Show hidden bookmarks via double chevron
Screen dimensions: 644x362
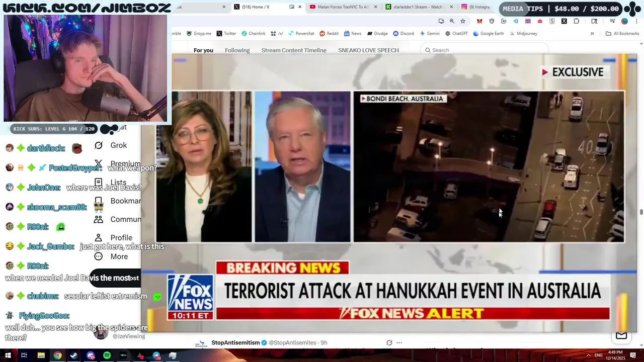tap(592, 34)
